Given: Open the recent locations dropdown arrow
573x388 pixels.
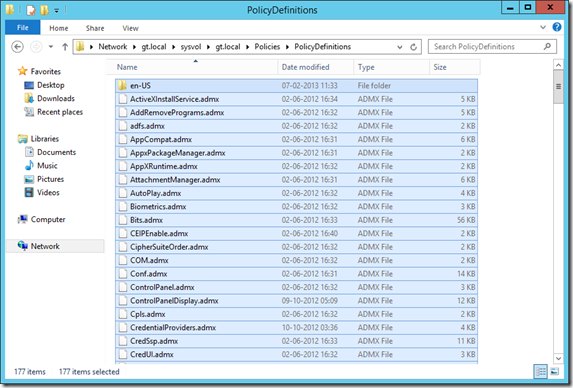Looking at the screenshot, I should [x=51, y=47].
